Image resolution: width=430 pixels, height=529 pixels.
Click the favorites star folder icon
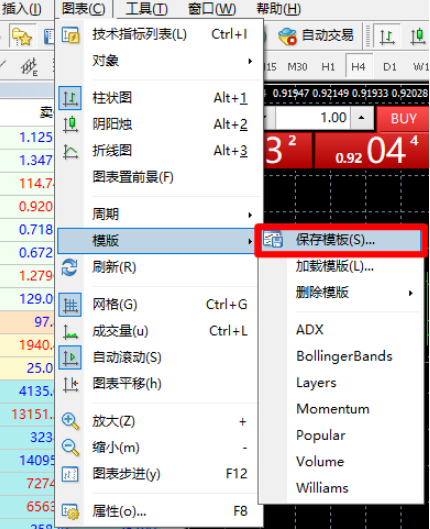click(22, 36)
